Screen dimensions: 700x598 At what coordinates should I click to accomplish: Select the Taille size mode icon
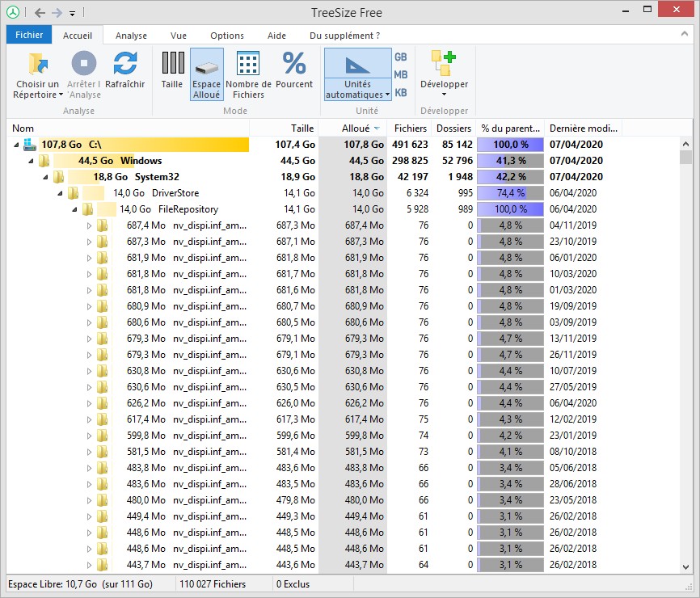(173, 63)
